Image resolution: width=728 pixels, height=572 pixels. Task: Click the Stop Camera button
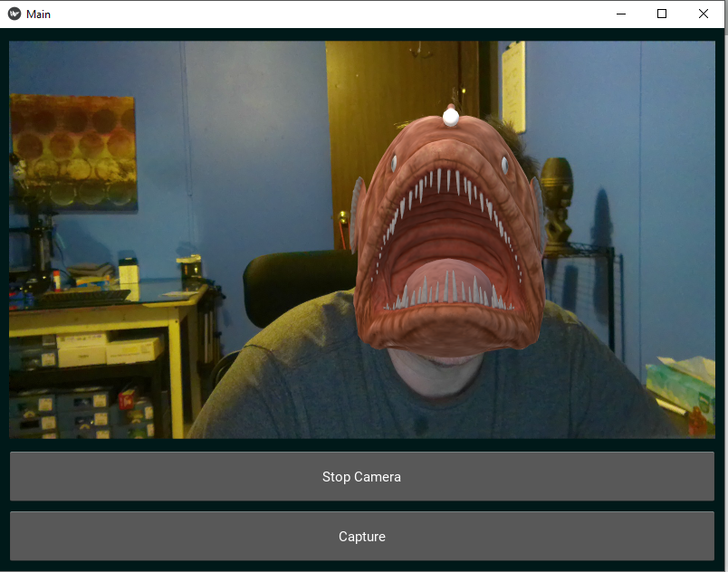point(361,476)
